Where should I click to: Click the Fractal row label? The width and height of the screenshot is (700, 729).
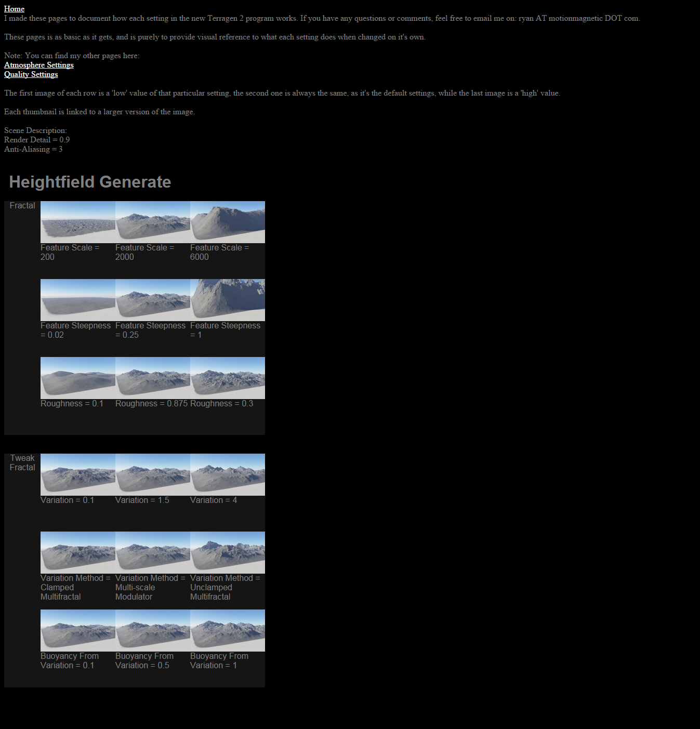22,206
